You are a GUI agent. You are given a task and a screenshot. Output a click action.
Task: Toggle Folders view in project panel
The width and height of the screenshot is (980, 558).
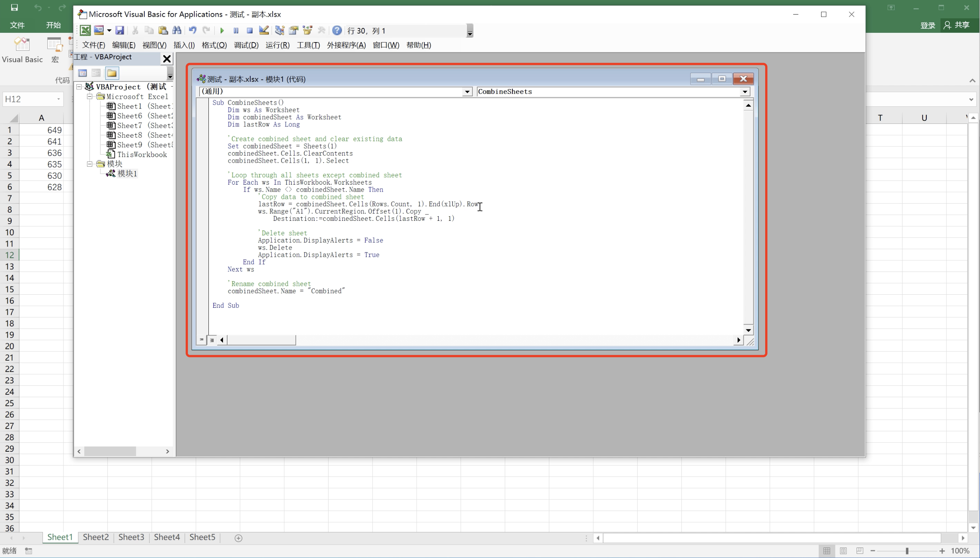[x=112, y=73]
